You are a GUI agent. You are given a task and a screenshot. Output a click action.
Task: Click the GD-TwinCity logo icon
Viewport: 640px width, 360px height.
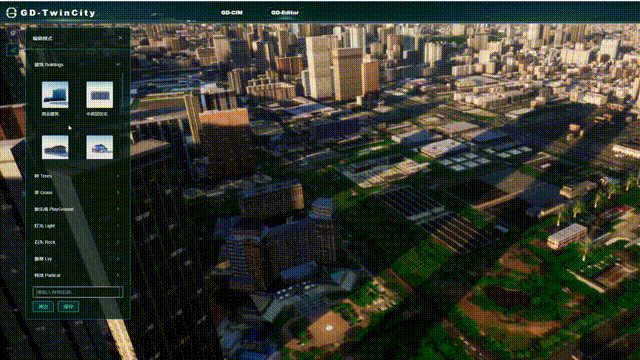[x=11, y=13]
